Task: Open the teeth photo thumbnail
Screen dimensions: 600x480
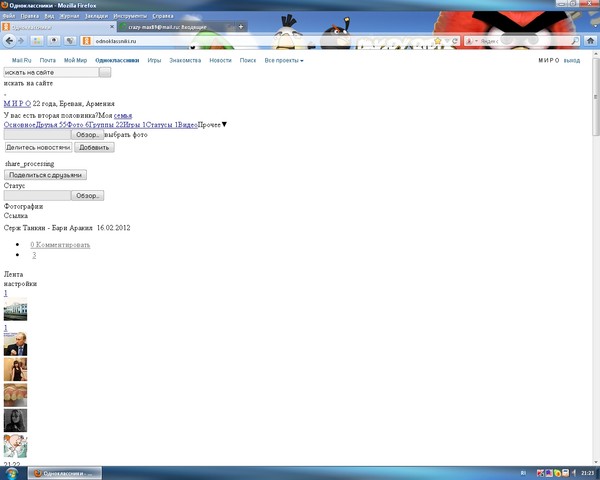Action: 15,395
